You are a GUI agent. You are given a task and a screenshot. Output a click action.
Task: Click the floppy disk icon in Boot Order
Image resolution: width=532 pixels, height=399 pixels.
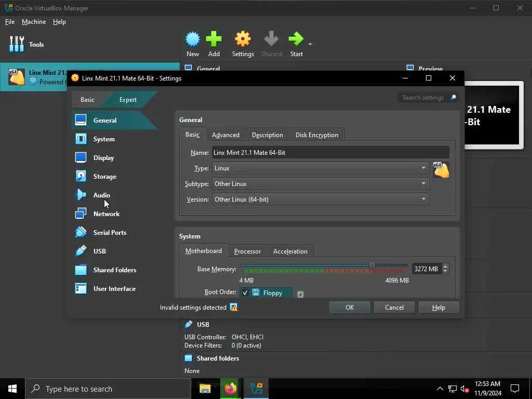coord(256,292)
